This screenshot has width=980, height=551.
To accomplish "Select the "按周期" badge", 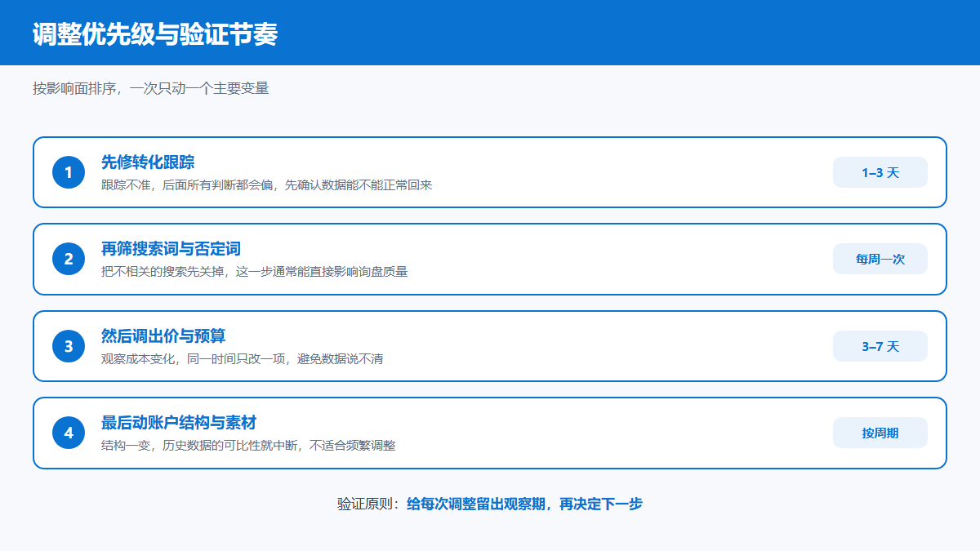I will pyautogui.click(x=880, y=433).
